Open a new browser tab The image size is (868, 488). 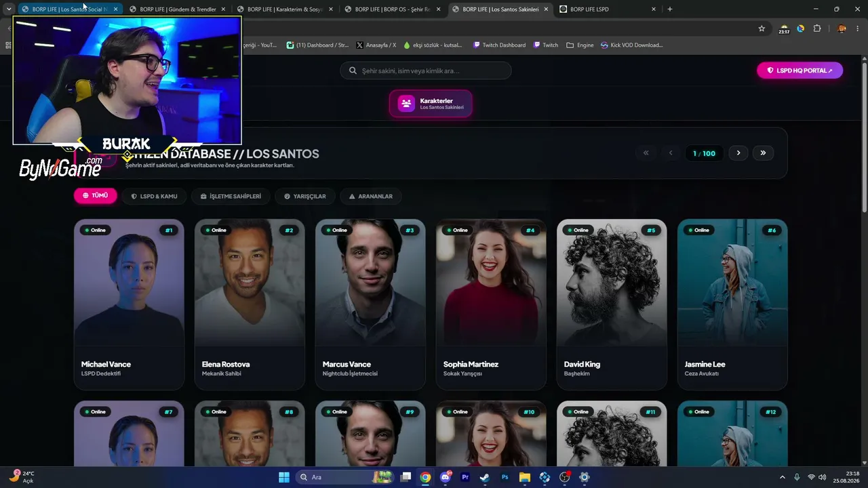670,9
